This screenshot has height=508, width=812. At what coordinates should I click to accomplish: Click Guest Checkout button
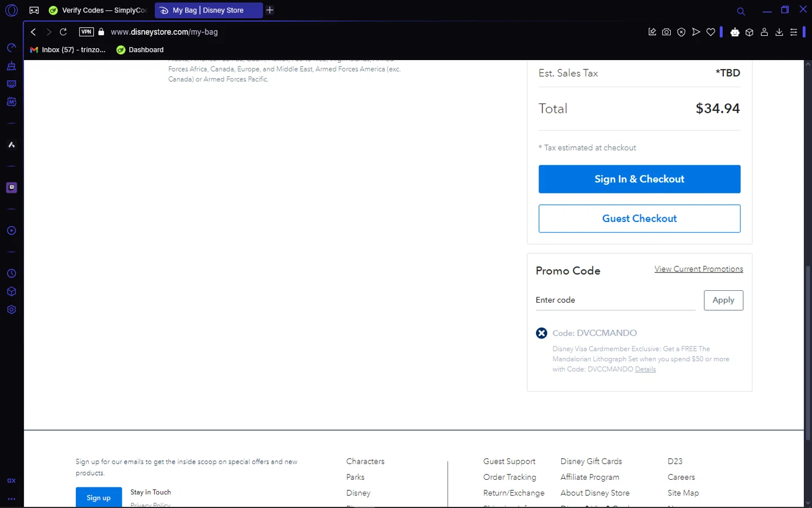(x=639, y=219)
